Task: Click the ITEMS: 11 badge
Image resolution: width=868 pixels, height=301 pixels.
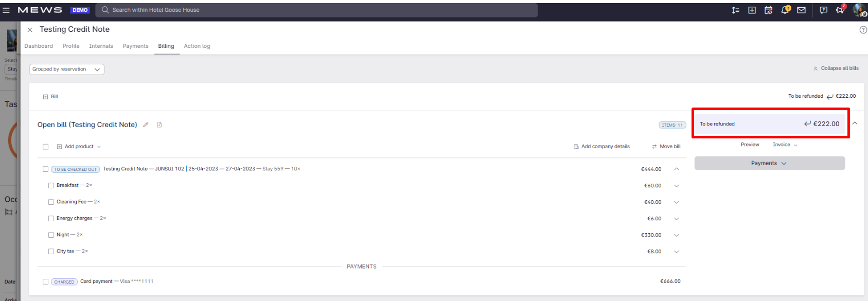Action: 672,125
